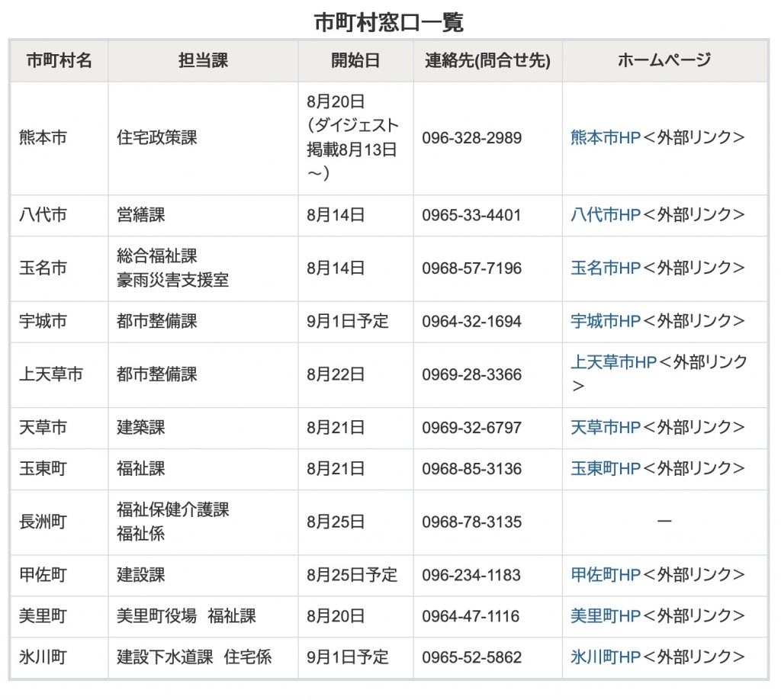This screenshot has height=700, width=781.
Task: Select the 熊本市 municipality cell
Action: coord(59,139)
